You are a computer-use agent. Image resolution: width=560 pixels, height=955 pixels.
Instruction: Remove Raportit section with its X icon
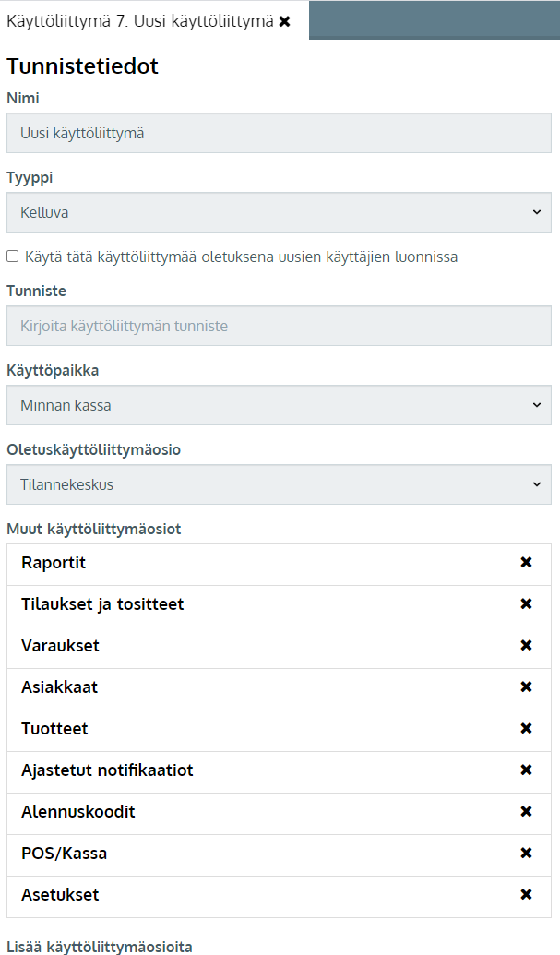(x=526, y=563)
